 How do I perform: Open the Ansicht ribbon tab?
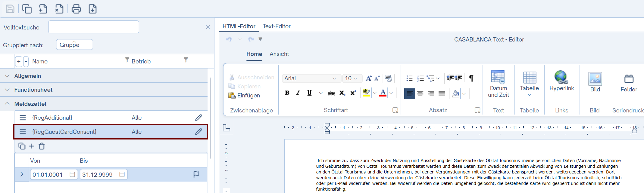coord(279,54)
